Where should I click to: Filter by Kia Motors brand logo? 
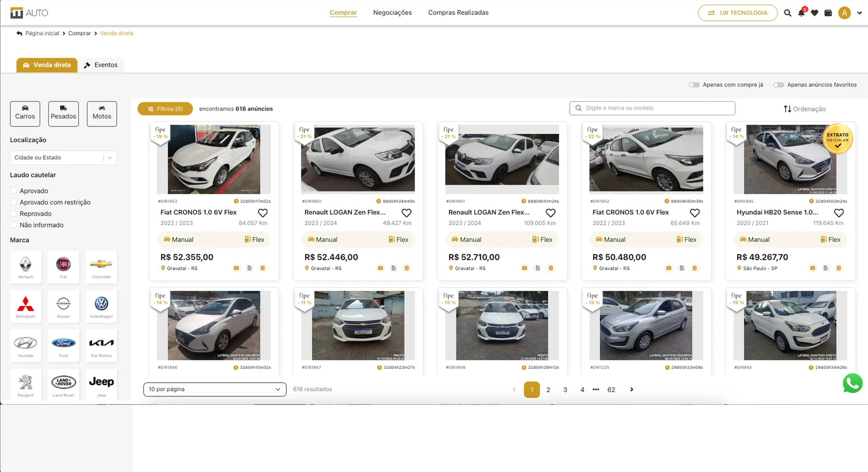click(101, 346)
